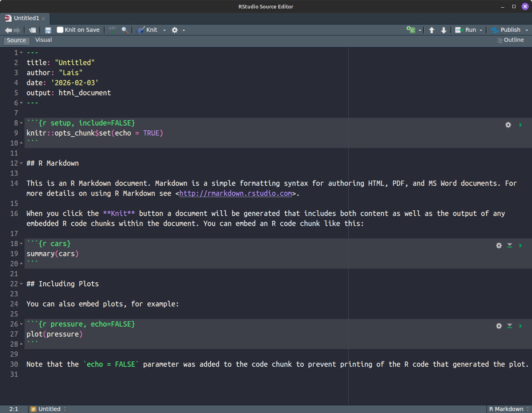Enable the Knit on Save checkbox

click(60, 30)
